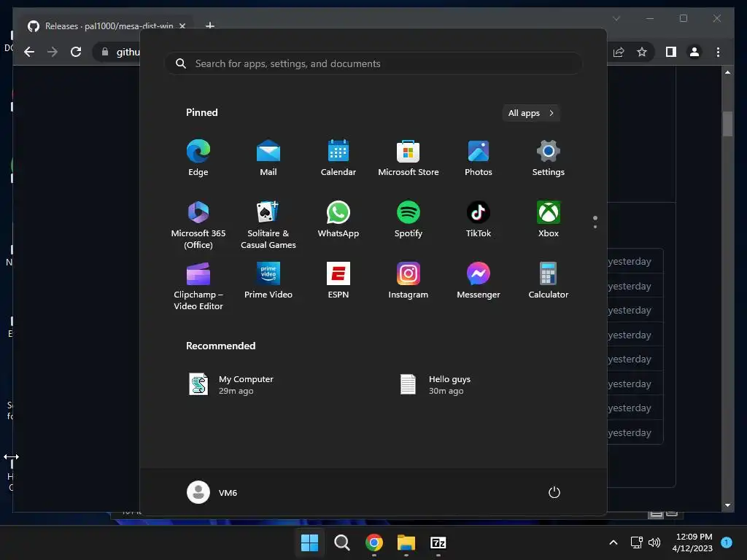The image size is (747, 560).
Task: Open the Calculator app
Action: coord(549,281)
